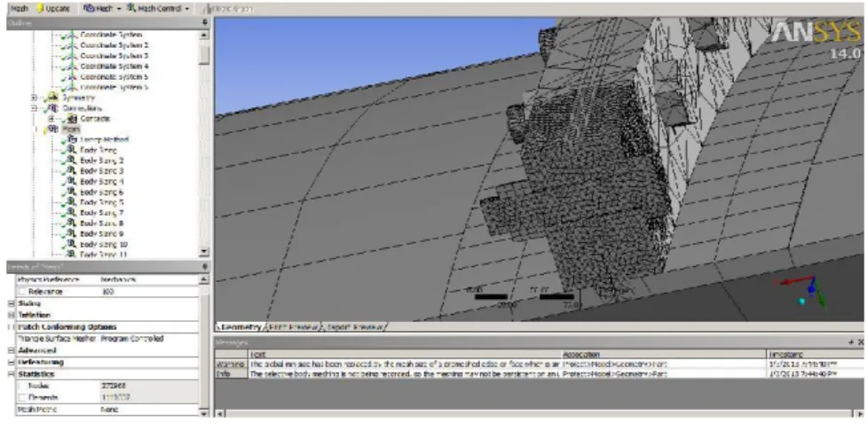This screenshot has height=424, width=868.
Task: Switch to the Print Preview tab
Action: pos(294,327)
